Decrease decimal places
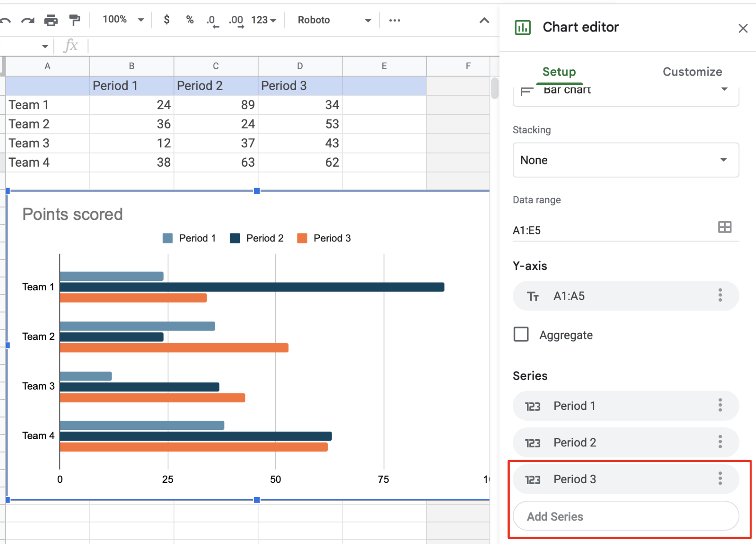756x544 pixels. [x=212, y=21]
